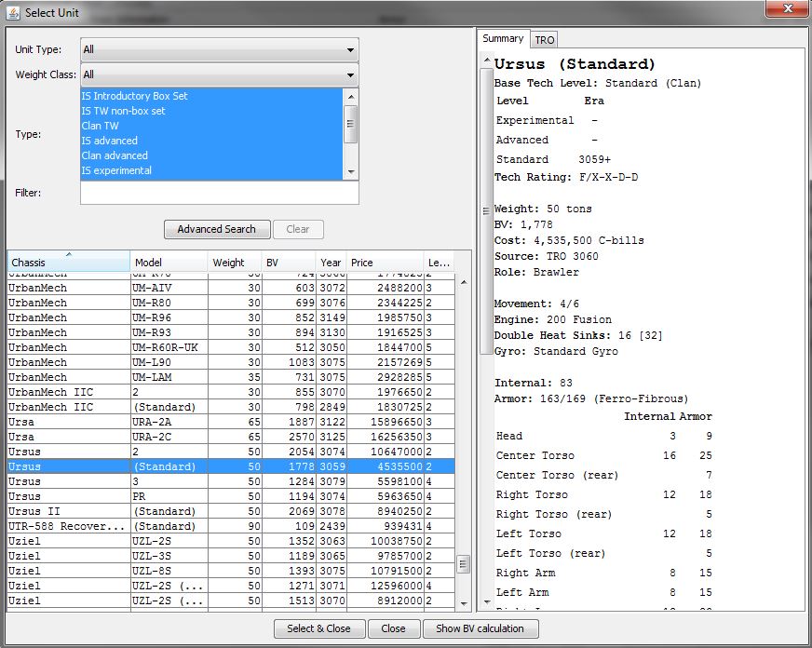Sort by Price column header
The height and width of the screenshot is (648, 812).
[x=385, y=262]
